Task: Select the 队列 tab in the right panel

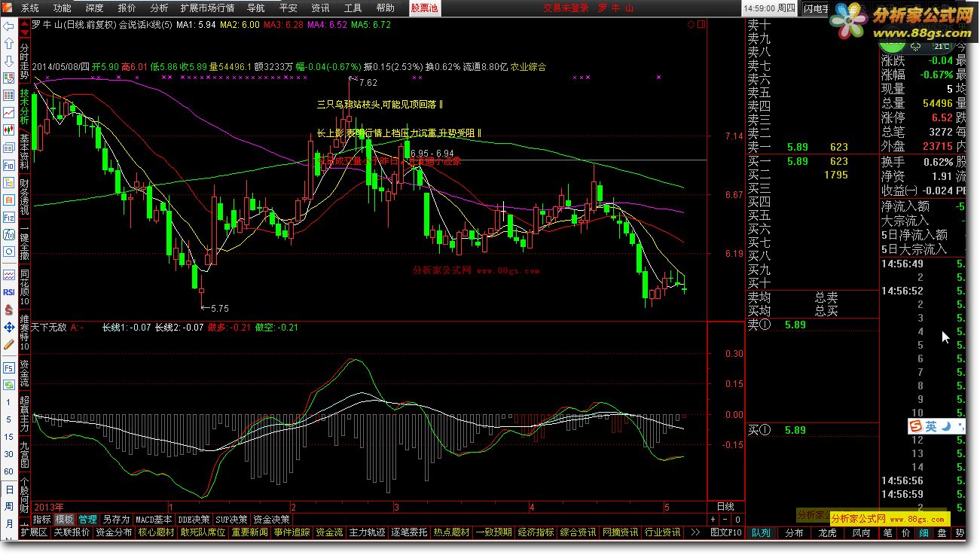Action: (x=761, y=532)
